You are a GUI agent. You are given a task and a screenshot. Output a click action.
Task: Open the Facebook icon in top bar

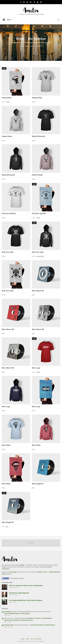(x=21, y=2)
